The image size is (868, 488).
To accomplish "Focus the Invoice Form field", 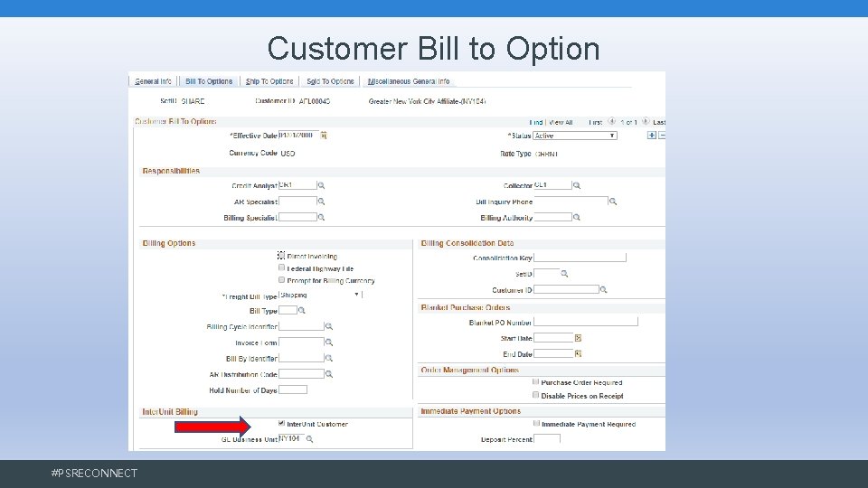I will coord(301,343).
